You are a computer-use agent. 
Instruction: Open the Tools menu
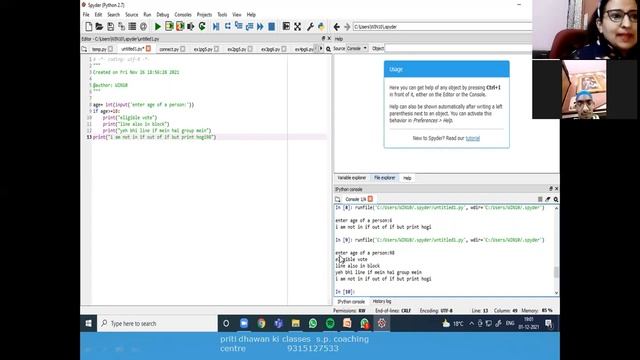[222, 15]
